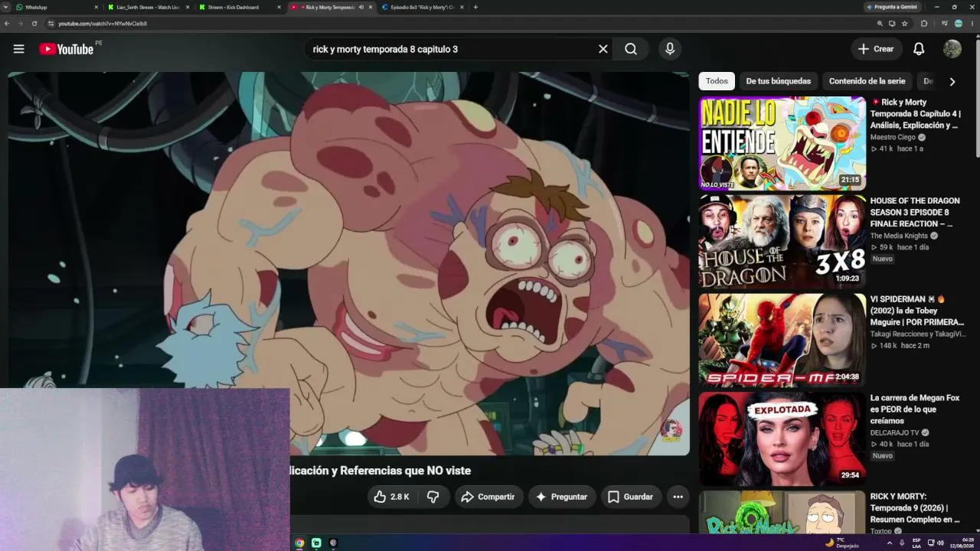Open the RICK Y MORTY: Temporada 9 title
Screen dimensions: 980x551
click(915, 507)
